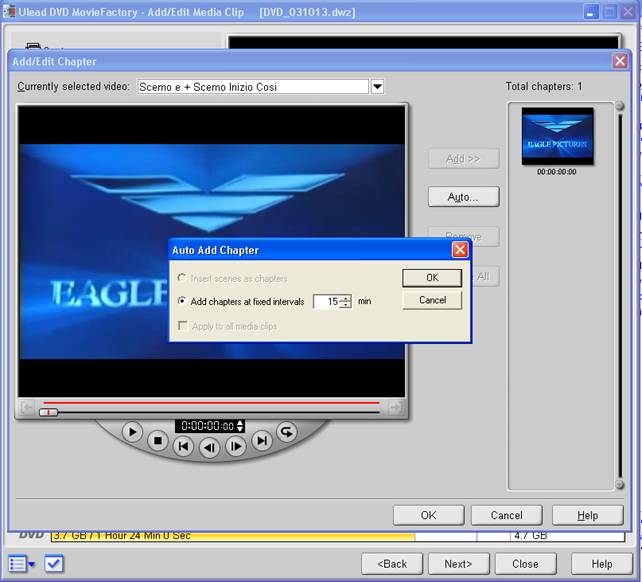Step back one frame
The image size is (642, 582).
(210, 448)
